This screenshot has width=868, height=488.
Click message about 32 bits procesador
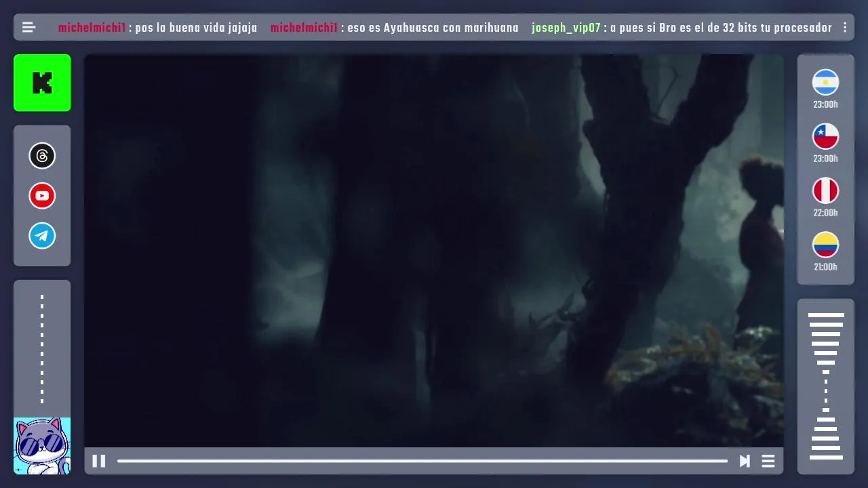721,28
